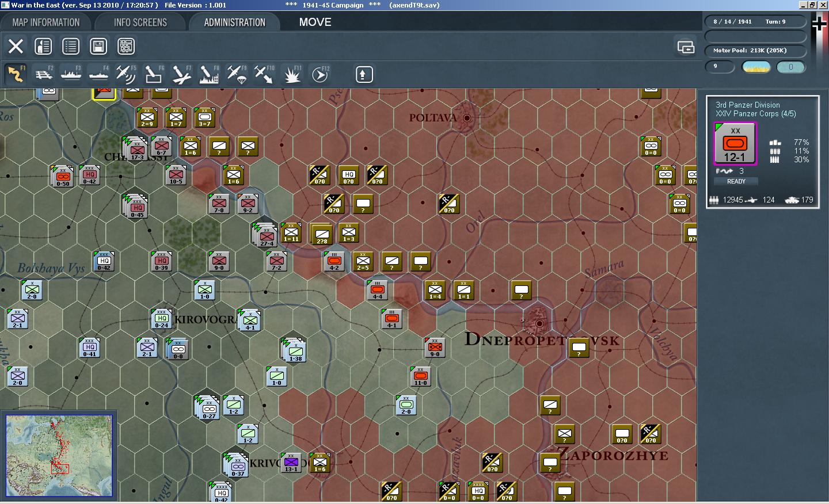The height and width of the screenshot is (504, 829).
Task: Select the 0-50 armored unit counter
Action: tap(63, 175)
